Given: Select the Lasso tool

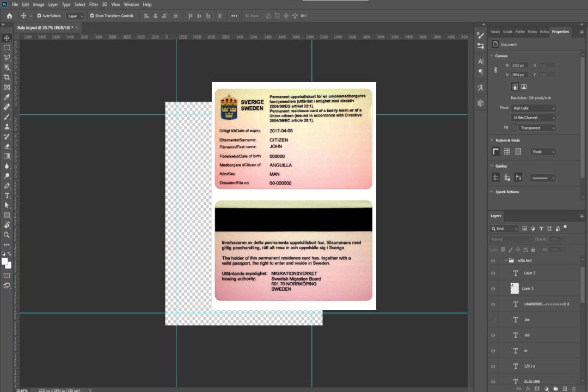Looking at the screenshot, I should [7, 57].
